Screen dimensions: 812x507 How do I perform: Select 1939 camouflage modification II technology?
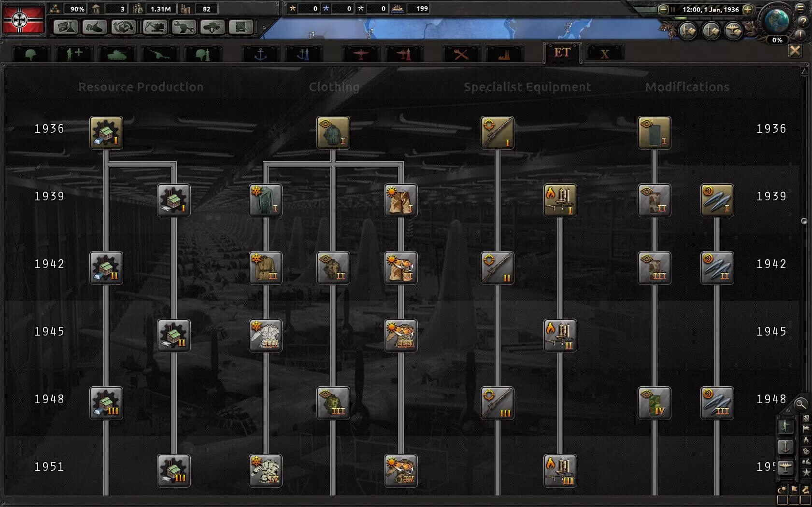[655, 200]
